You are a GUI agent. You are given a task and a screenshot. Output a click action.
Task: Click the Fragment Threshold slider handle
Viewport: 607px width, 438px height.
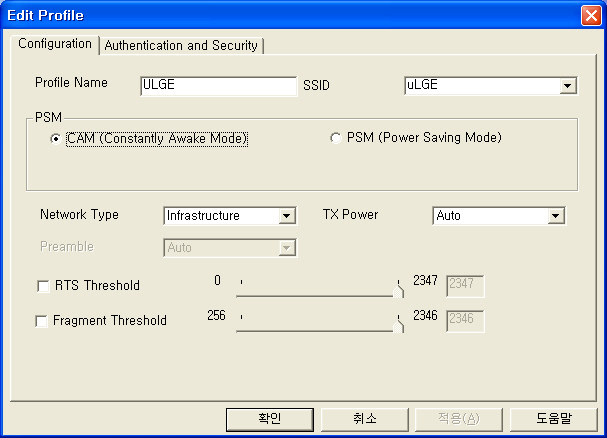[400, 324]
